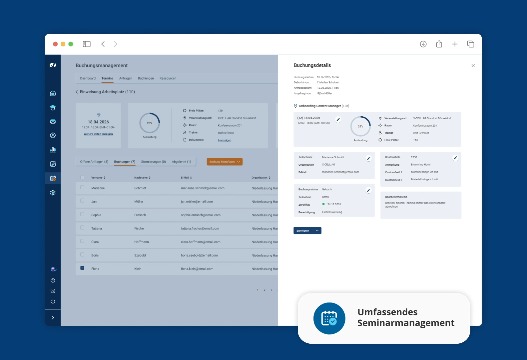This screenshot has height=360, width=527.
Task: Open the browser downloads icon
Action: [423, 44]
